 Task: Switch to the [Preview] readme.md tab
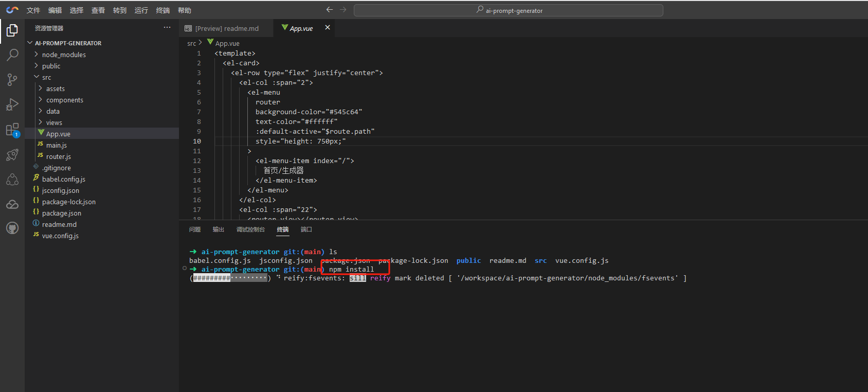226,28
